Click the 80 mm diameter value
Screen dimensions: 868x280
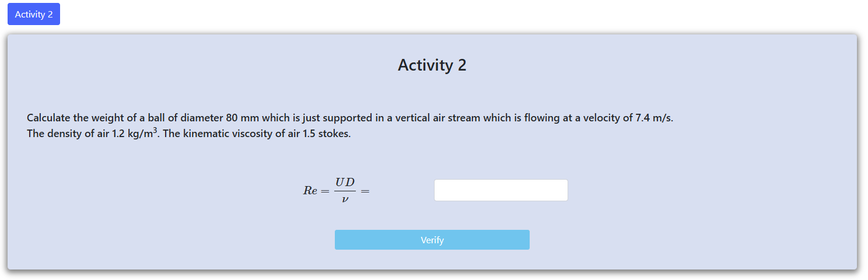pos(242,118)
